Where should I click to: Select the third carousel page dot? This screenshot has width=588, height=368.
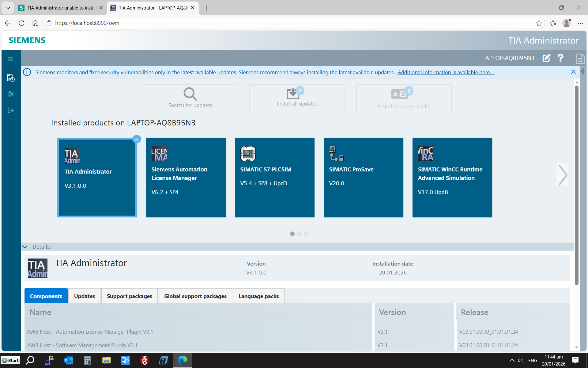[x=306, y=234]
